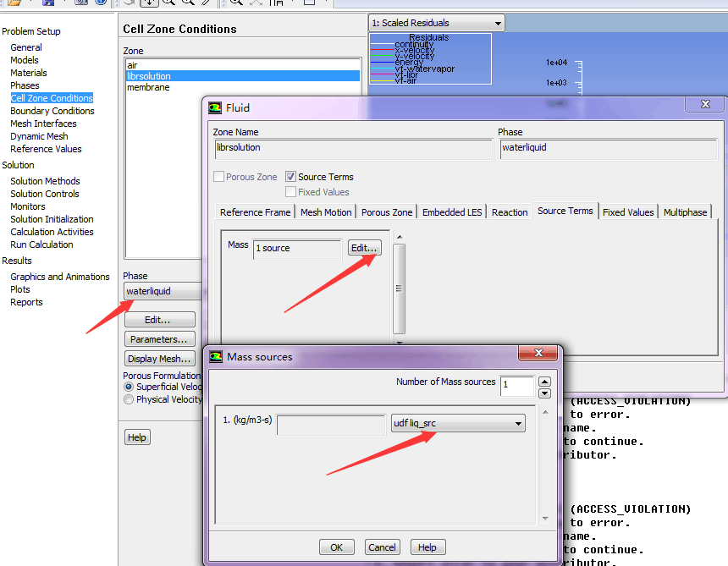The height and width of the screenshot is (566, 728).
Task: Select the membrane zone in Zone list
Action: (x=243, y=87)
